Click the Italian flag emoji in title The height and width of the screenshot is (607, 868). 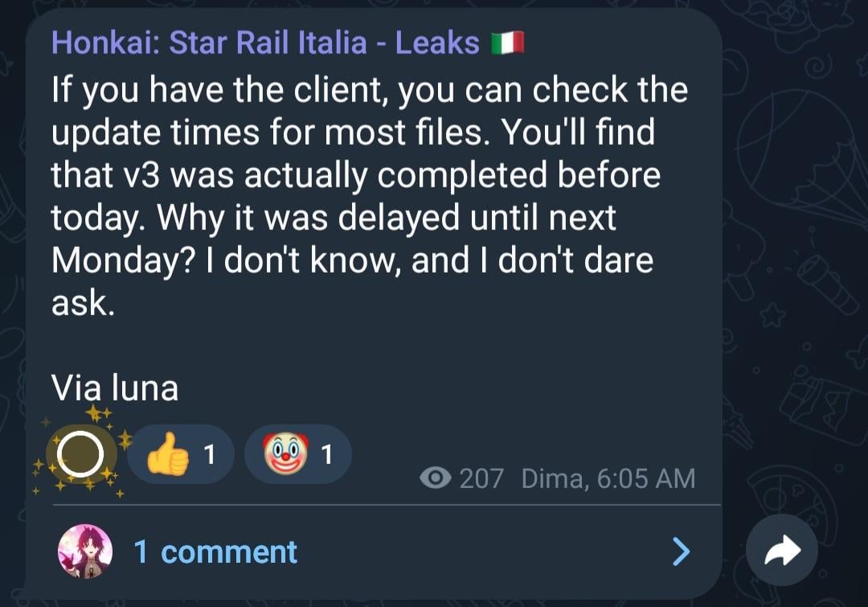[x=507, y=43]
